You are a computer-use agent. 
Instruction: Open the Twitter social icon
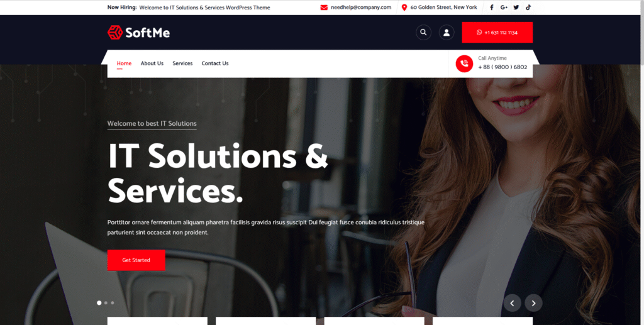tap(516, 8)
